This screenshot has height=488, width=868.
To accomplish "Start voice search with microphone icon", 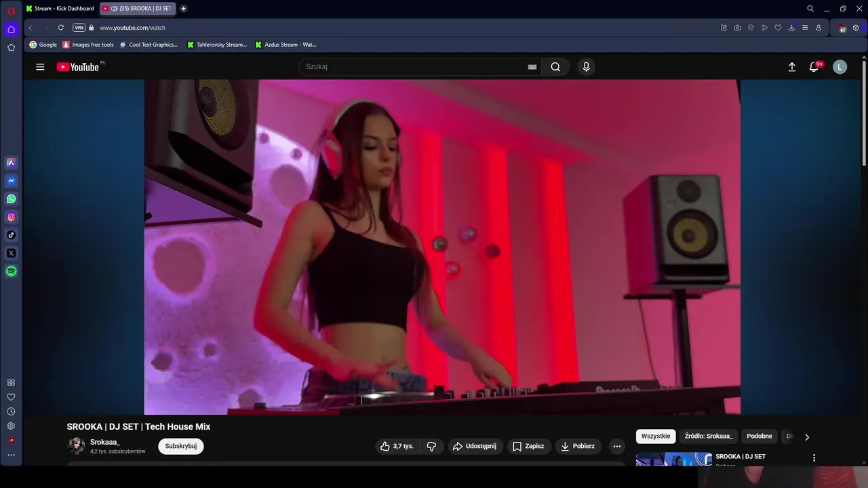I will 587,66.
